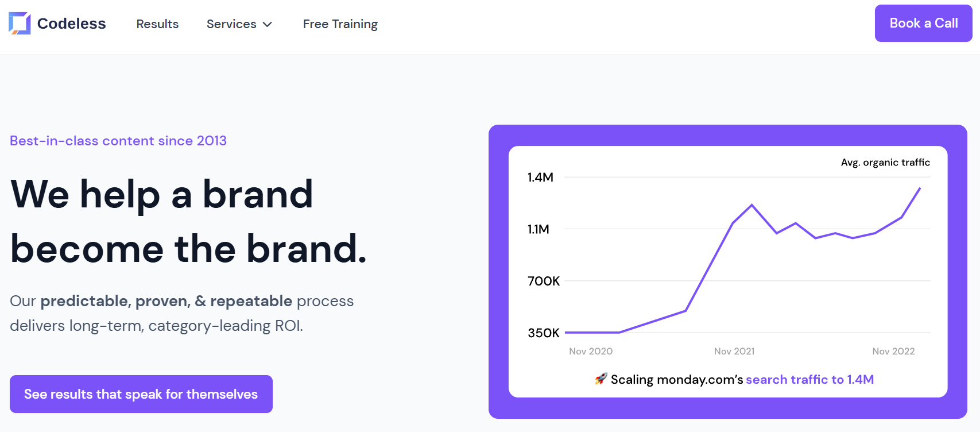Select the Nov 2020 x-axis label

click(x=590, y=351)
